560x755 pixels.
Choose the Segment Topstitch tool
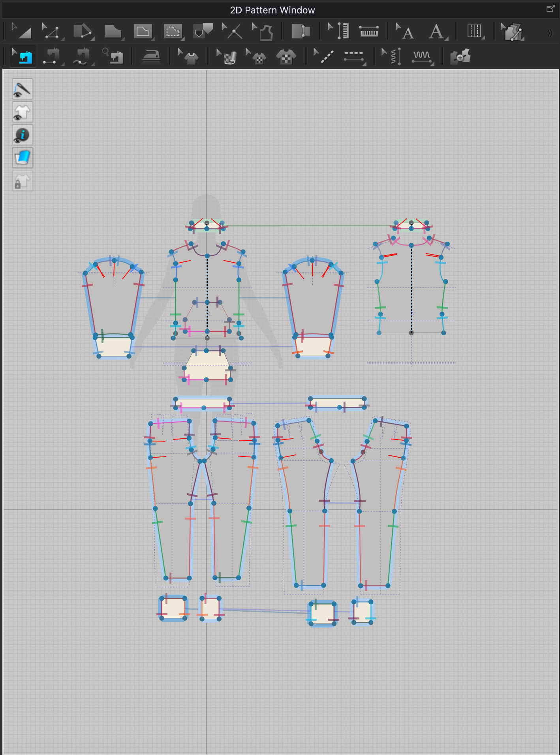coord(354,57)
